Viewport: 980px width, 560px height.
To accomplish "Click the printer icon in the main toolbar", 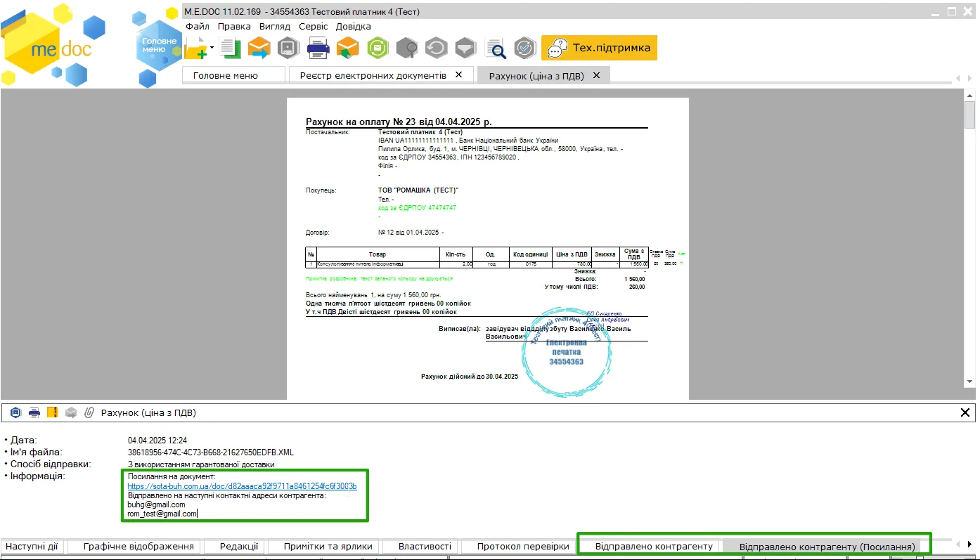I will click(x=318, y=48).
